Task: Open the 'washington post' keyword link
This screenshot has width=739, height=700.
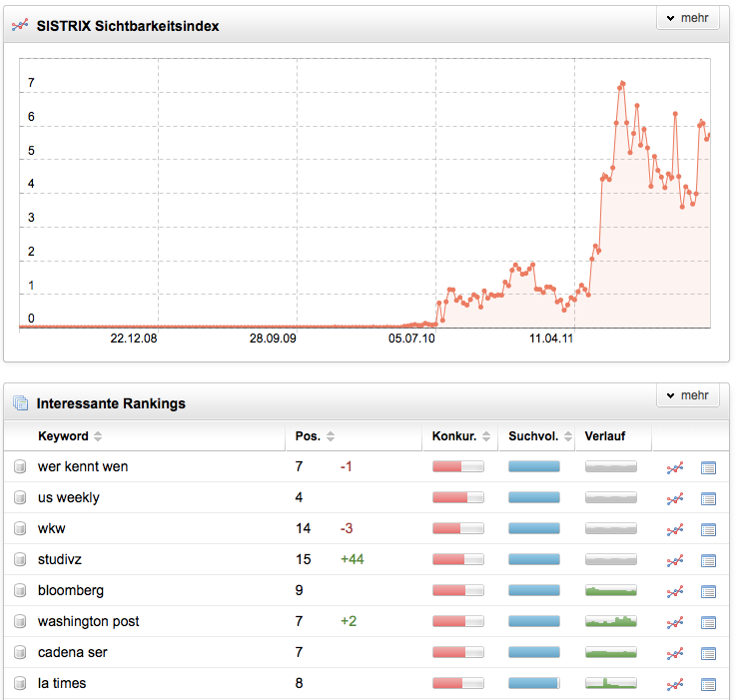Action: click(88, 621)
